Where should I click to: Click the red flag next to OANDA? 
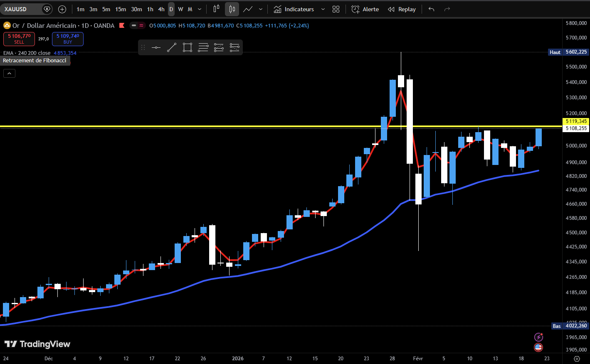pyautogui.click(x=122, y=25)
